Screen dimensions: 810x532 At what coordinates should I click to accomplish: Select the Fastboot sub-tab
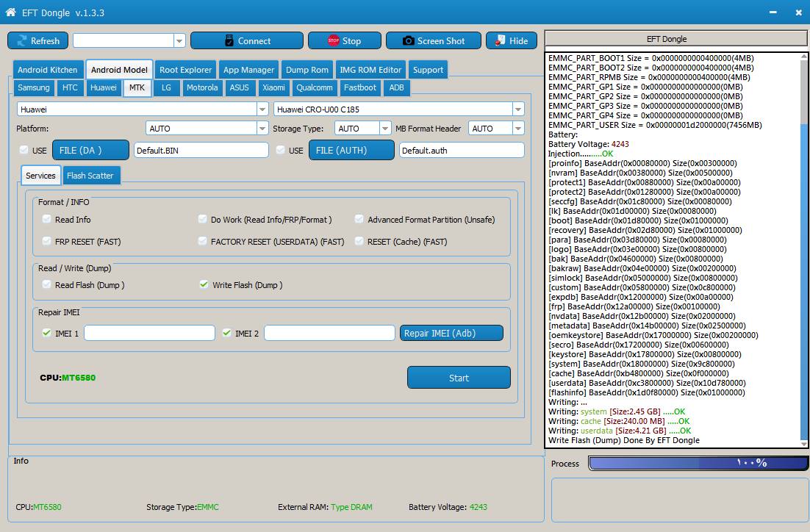(x=360, y=87)
